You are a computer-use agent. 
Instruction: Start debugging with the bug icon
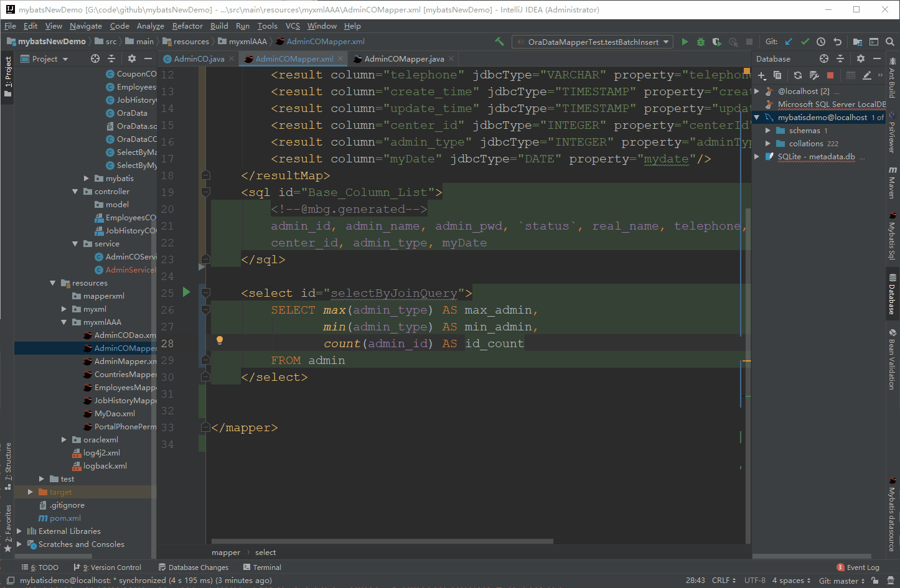(701, 42)
